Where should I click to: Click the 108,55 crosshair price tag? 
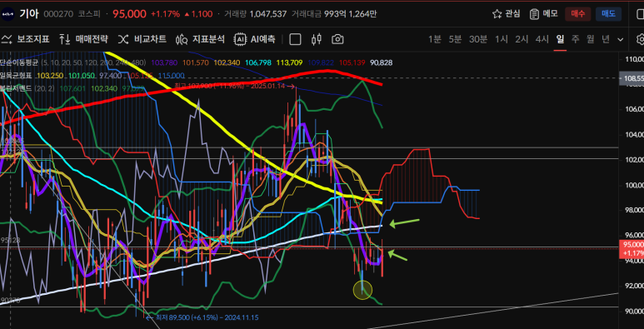pos(632,78)
